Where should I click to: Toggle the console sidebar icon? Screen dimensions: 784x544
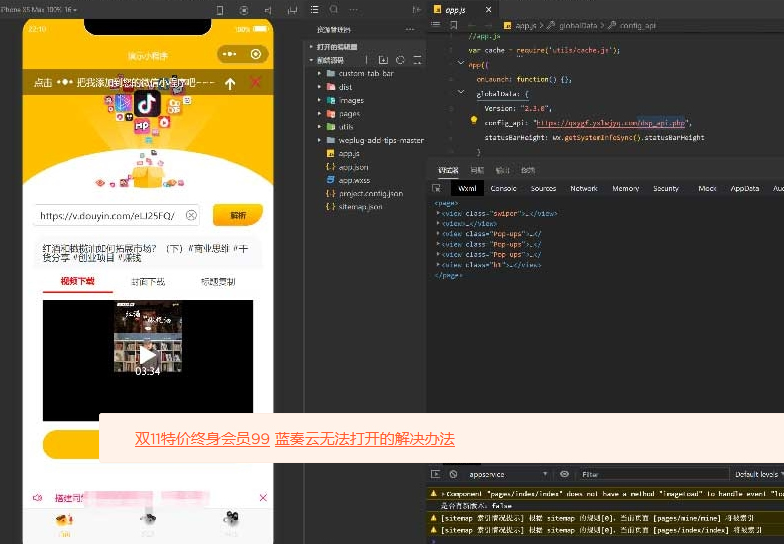436,474
